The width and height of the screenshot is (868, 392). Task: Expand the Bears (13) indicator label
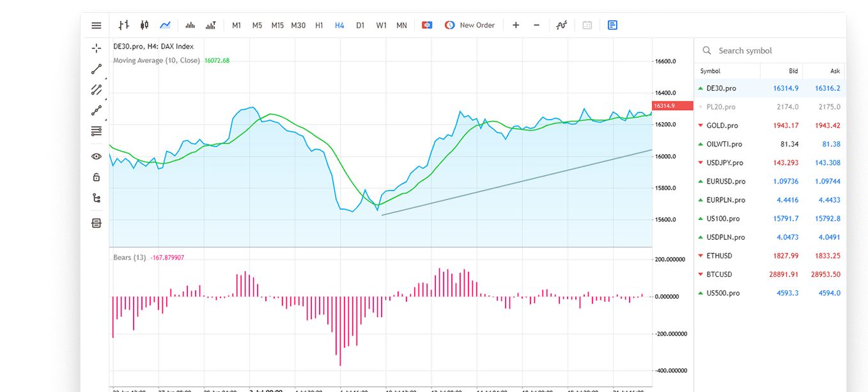(x=130, y=258)
